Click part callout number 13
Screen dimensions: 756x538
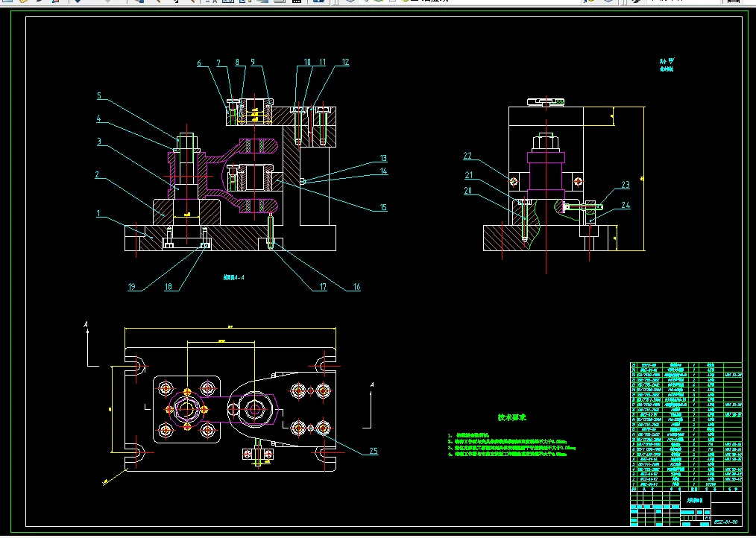[383, 158]
